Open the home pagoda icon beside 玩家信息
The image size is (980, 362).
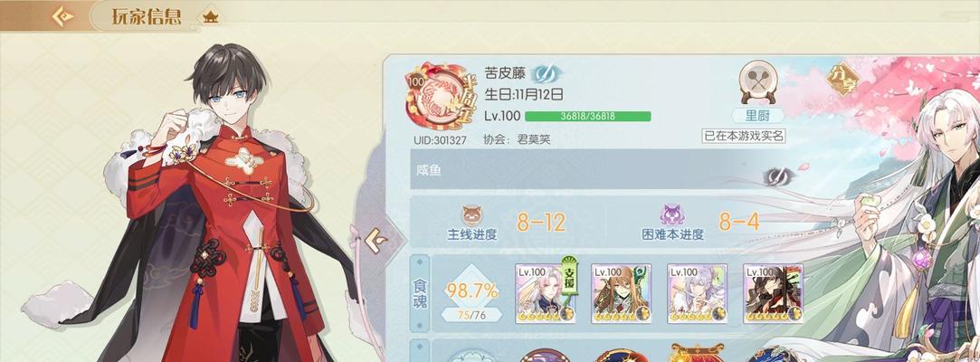point(210,17)
